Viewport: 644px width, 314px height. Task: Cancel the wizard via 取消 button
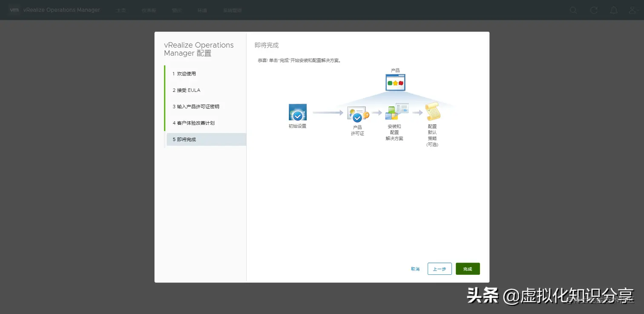click(x=415, y=268)
